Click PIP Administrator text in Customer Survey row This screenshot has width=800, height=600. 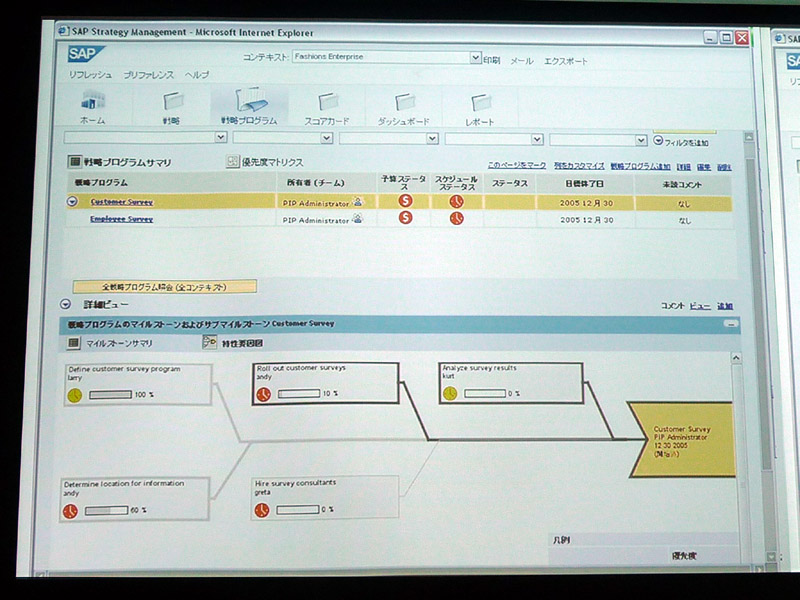click(316, 203)
